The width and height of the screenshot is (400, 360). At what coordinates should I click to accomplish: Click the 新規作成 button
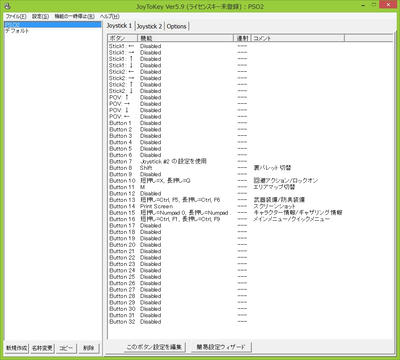[x=16, y=348]
